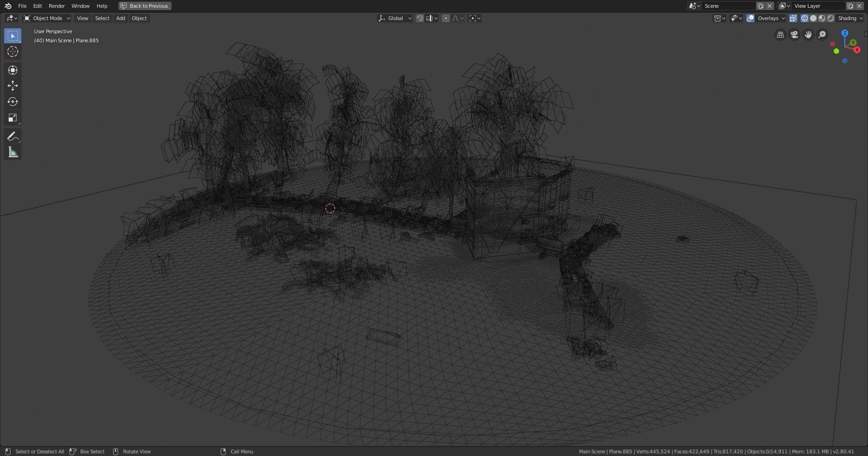This screenshot has height=456, width=868.
Task: Toggle proportional editing
Action: (x=446, y=18)
